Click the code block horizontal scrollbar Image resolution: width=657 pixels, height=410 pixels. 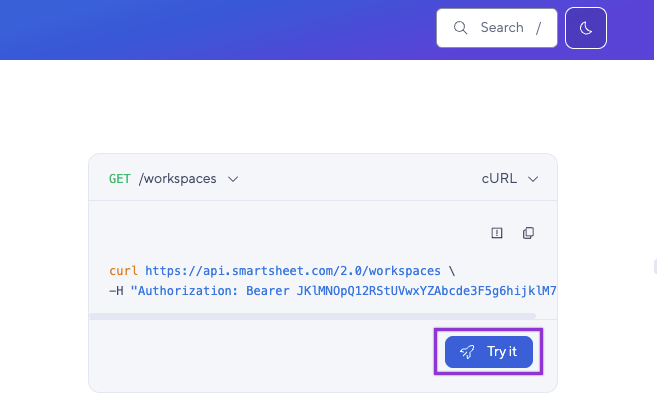click(x=300, y=316)
